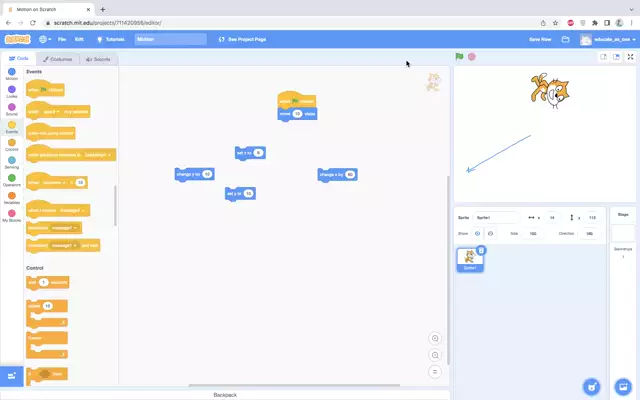Switch to the Costumes tab
This screenshot has width=640, height=400.
[58, 59]
